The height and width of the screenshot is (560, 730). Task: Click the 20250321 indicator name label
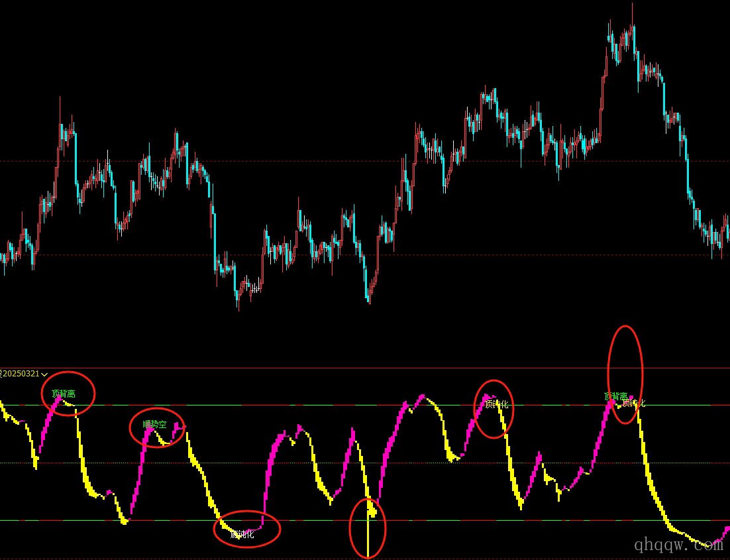(x=21, y=374)
